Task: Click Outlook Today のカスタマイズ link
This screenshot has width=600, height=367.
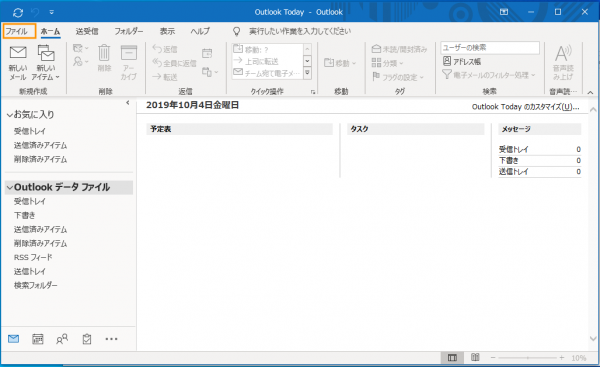Action: pos(525,107)
